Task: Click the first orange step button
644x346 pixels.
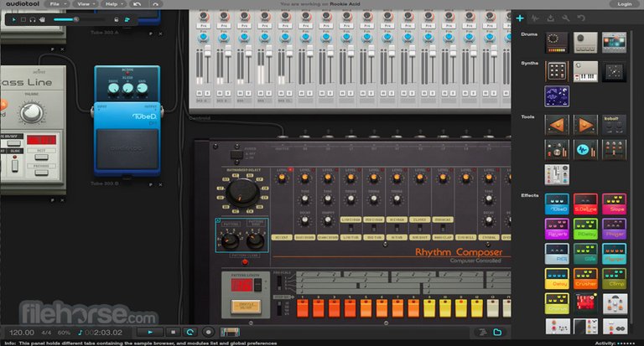Action: 302,308
